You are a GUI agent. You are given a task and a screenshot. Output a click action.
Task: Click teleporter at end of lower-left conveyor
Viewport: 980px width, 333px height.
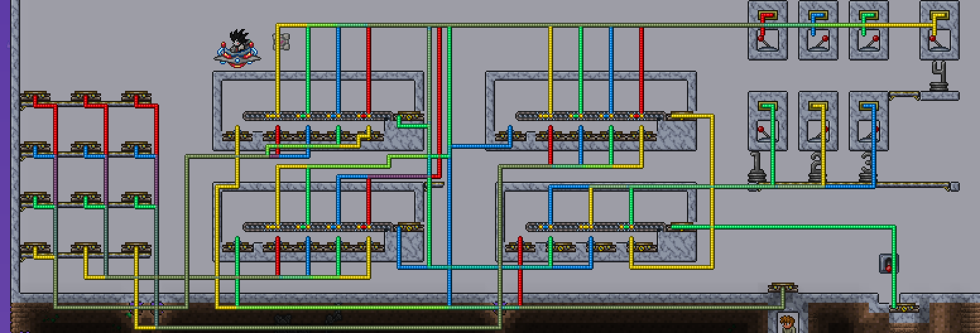pyautogui.click(x=409, y=227)
